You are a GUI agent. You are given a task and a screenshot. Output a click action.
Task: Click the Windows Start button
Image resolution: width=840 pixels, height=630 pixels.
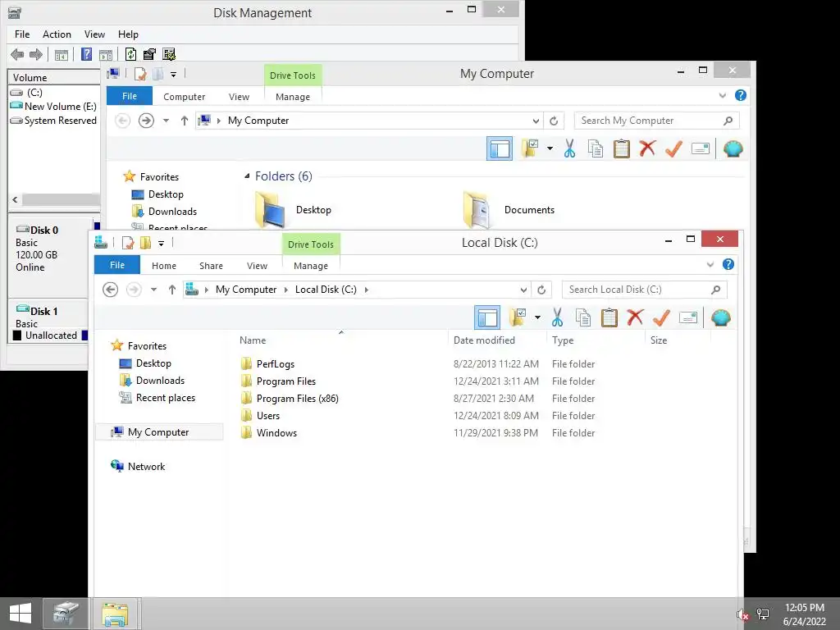21,614
